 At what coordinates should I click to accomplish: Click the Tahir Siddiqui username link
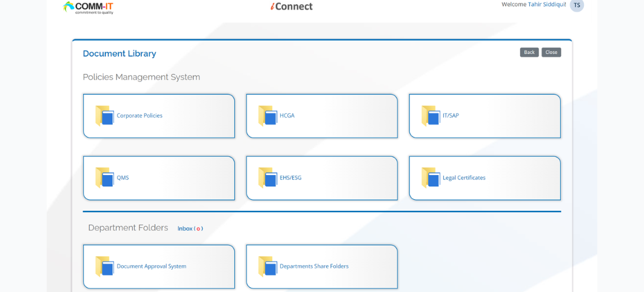(546, 4)
